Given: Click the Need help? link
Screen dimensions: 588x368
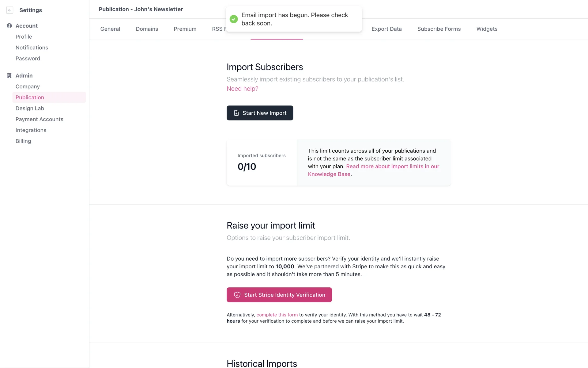Looking at the screenshot, I should [242, 89].
